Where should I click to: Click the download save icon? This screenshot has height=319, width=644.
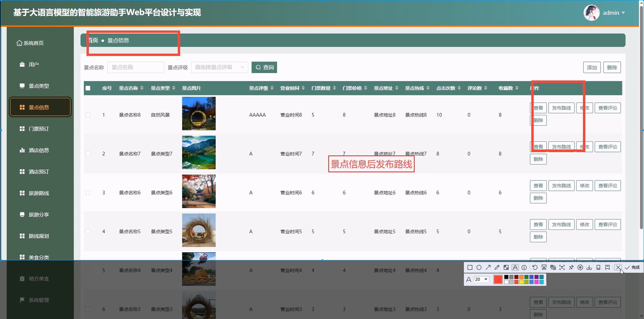point(589,268)
